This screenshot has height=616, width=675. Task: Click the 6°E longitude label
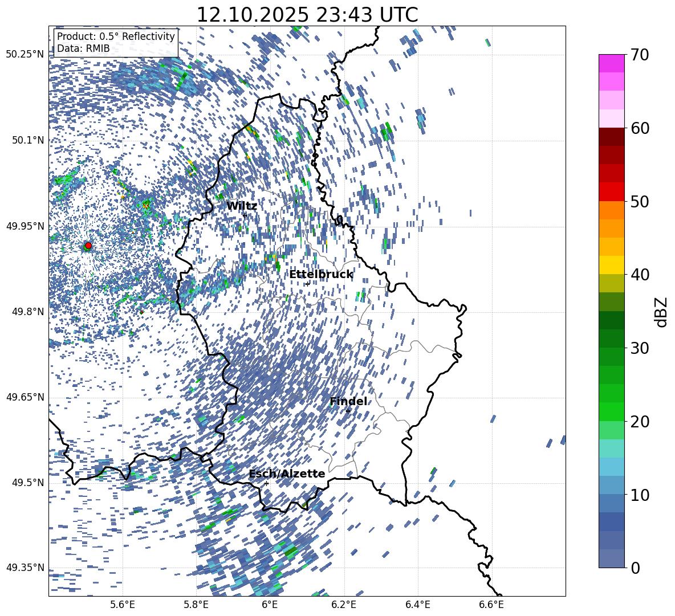click(x=270, y=605)
